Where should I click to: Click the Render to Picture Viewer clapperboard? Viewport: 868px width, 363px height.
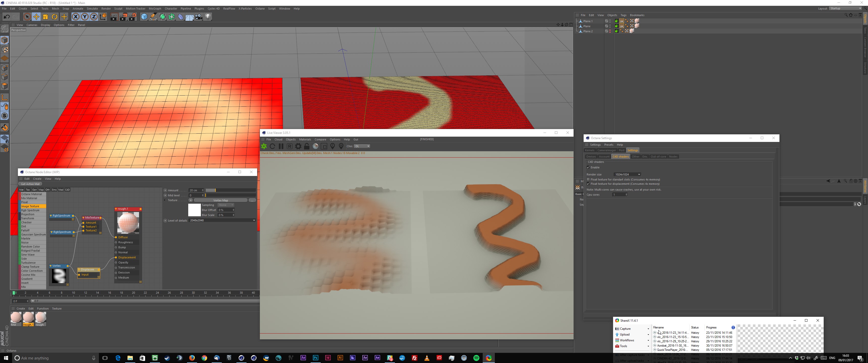(123, 17)
